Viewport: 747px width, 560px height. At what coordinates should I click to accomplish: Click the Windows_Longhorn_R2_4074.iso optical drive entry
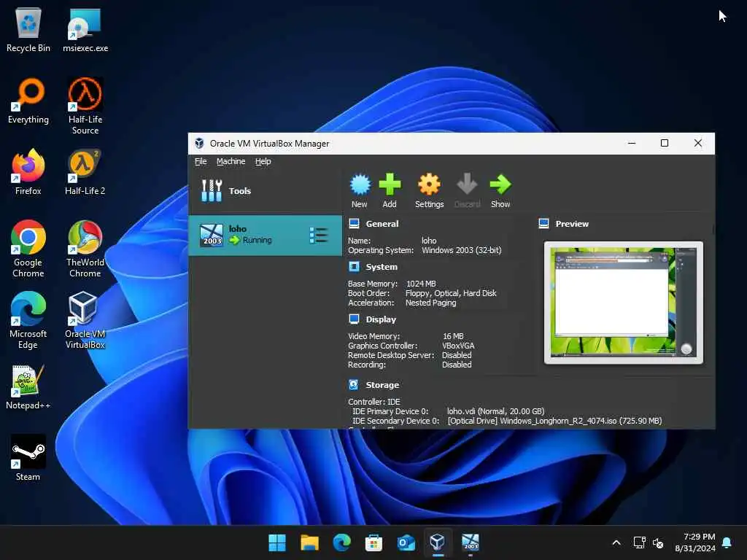click(x=554, y=421)
